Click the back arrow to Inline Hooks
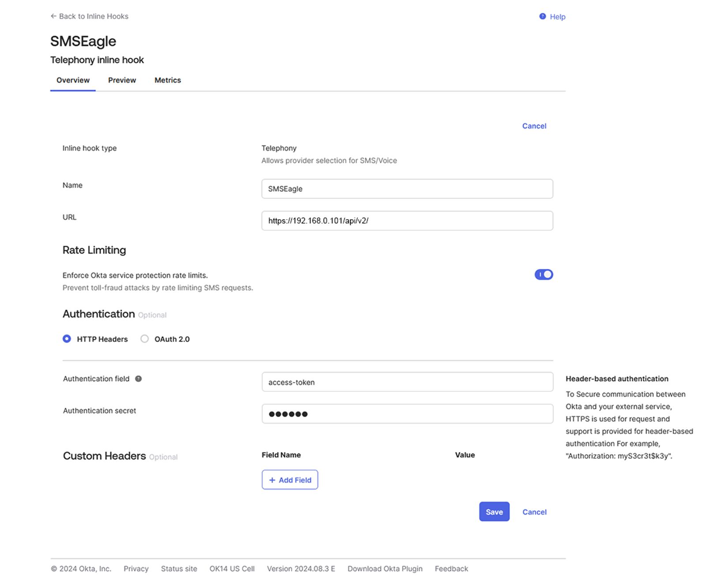706x588 pixels. (x=53, y=16)
